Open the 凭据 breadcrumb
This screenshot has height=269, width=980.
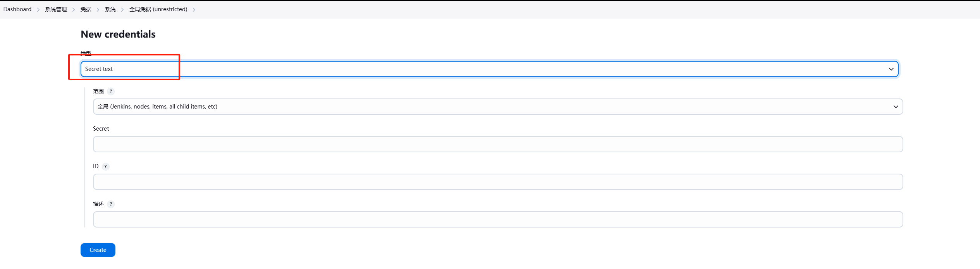(x=86, y=9)
